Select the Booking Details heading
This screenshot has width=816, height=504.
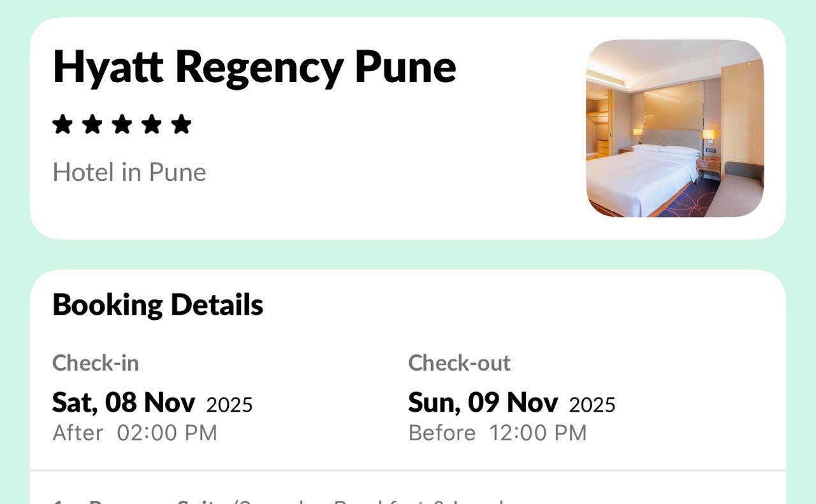(157, 305)
